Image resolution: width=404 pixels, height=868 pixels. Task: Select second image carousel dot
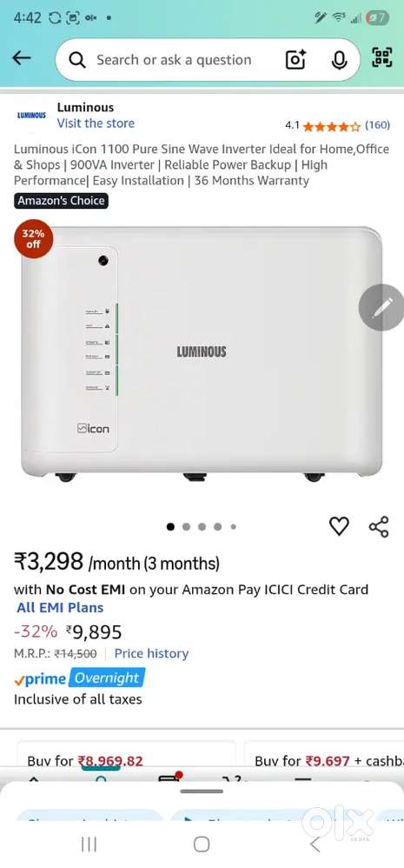coord(186,526)
